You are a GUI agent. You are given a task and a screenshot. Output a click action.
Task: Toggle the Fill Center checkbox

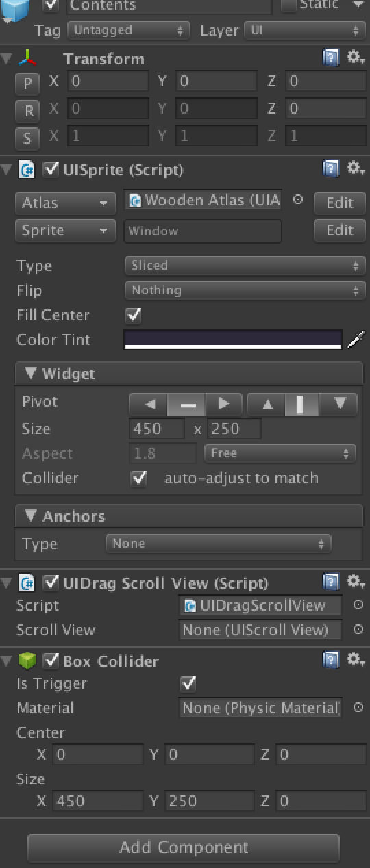coord(134,315)
